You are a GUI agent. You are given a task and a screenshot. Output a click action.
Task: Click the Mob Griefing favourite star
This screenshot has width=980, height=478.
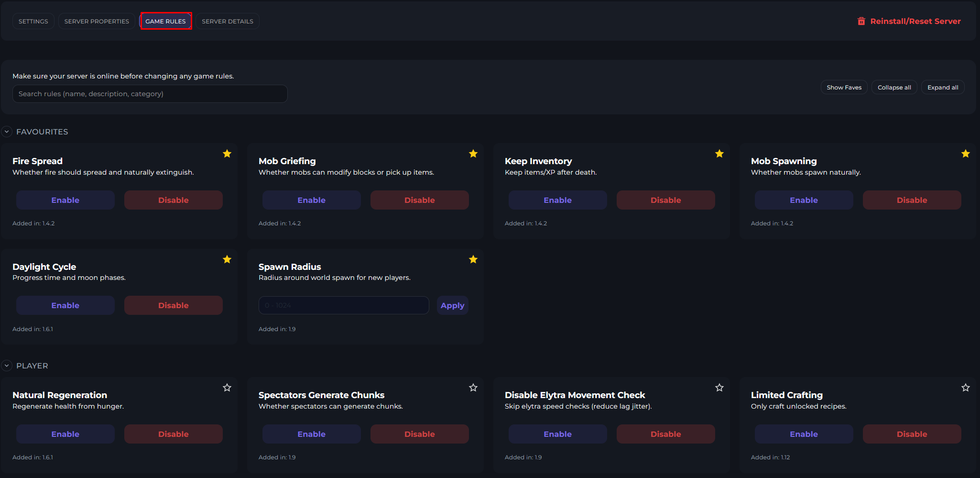(x=473, y=154)
